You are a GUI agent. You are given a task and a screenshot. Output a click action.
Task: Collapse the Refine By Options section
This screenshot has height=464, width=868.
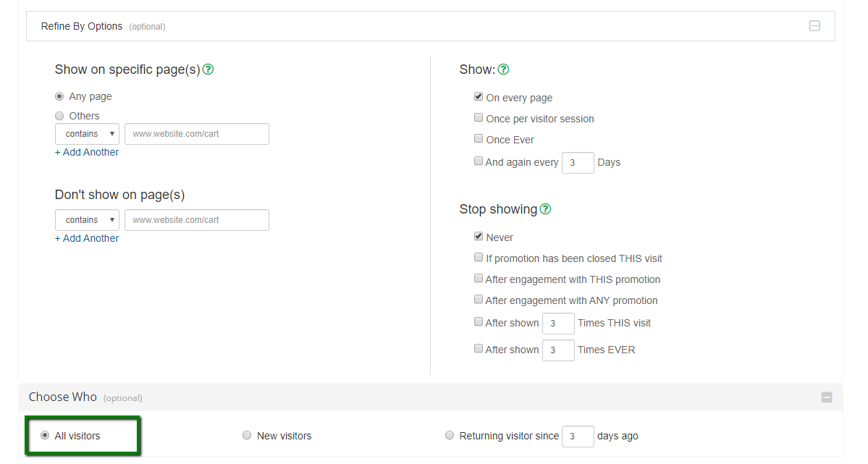pos(814,26)
